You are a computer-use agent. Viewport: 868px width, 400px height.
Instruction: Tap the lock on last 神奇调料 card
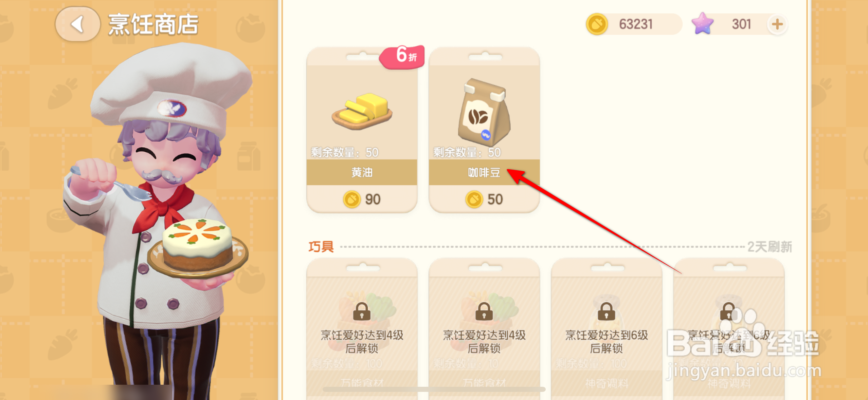[x=728, y=311]
